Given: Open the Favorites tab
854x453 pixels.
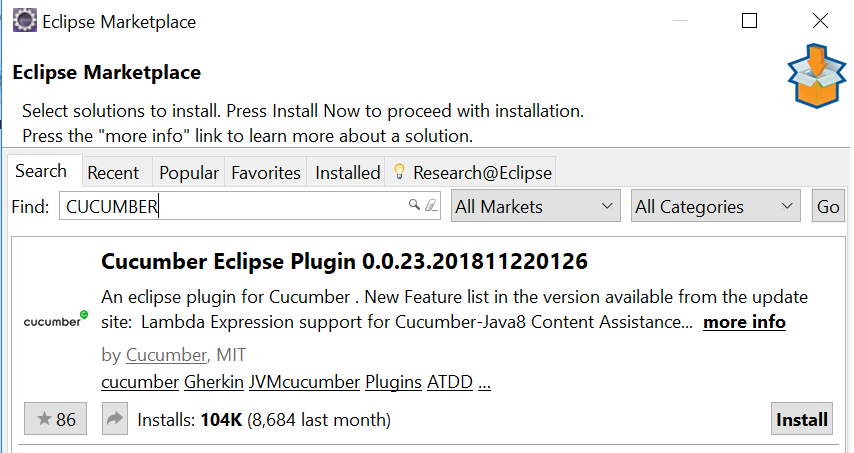Looking at the screenshot, I should [x=266, y=173].
